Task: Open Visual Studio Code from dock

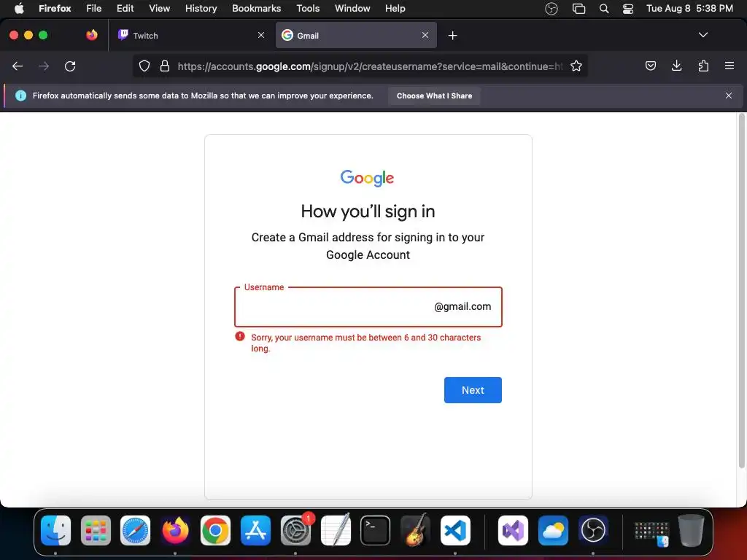Action: pyautogui.click(x=455, y=530)
